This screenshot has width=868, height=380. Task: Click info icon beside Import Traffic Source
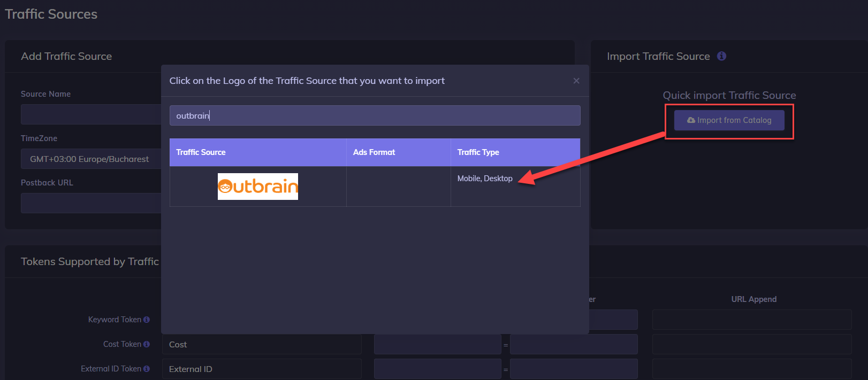(721, 56)
